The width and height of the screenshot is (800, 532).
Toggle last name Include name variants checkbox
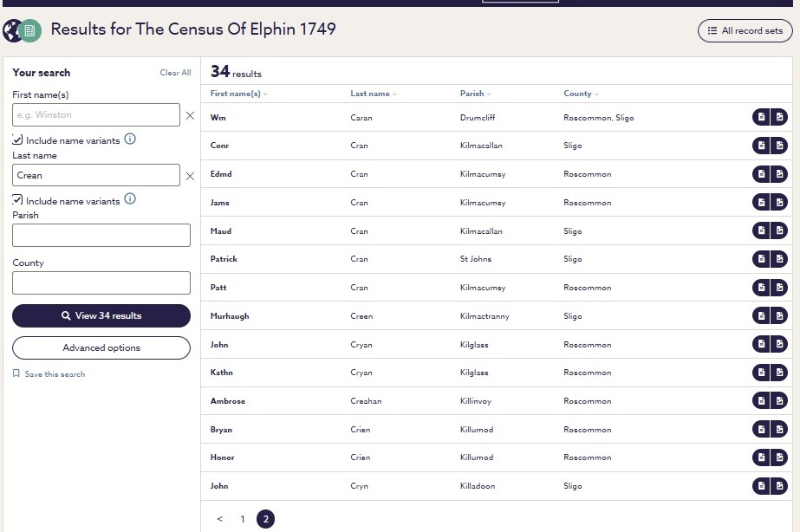(17, 200)
